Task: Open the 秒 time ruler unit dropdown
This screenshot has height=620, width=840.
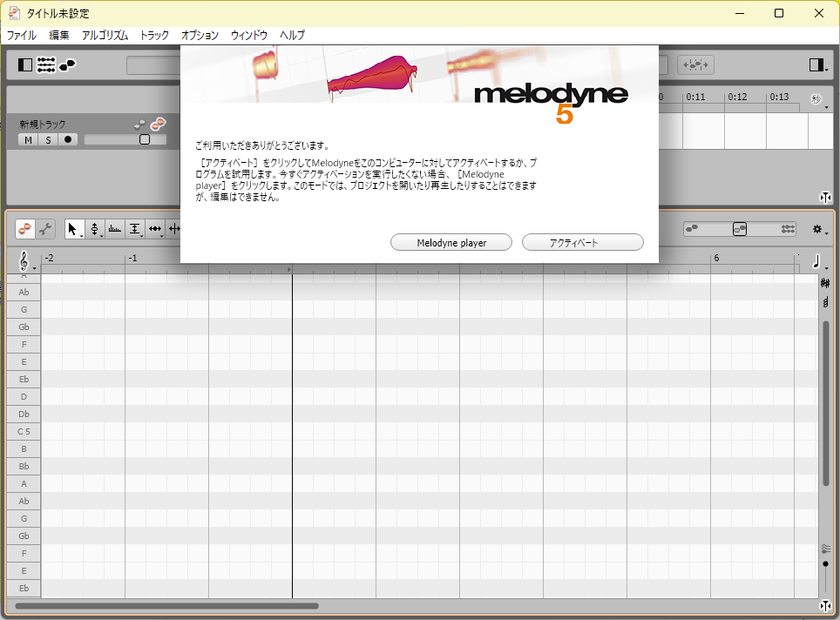Action: (818, 100)
